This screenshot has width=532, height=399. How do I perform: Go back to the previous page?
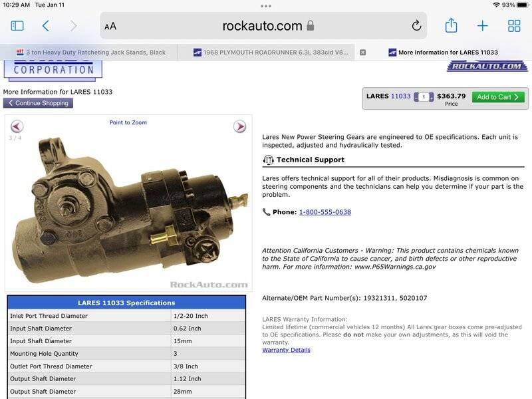[x=45, y=26]
